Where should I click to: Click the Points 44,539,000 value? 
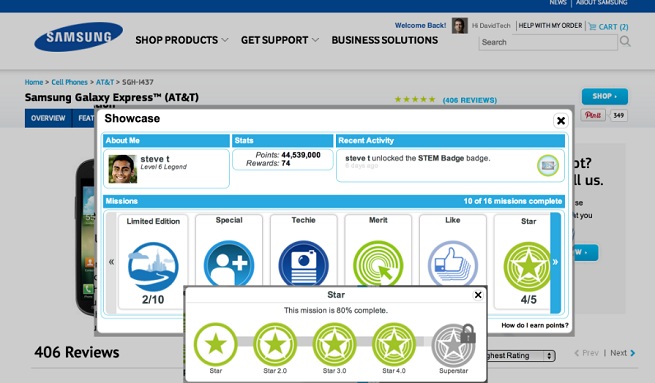click(301, 155)
